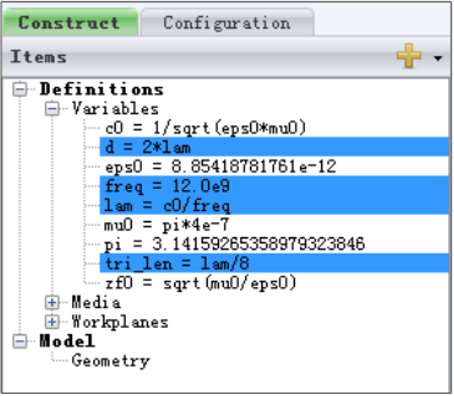Collapse the Variables tree node
Screen dimensions: 454x396
click(x=52, y=109)
